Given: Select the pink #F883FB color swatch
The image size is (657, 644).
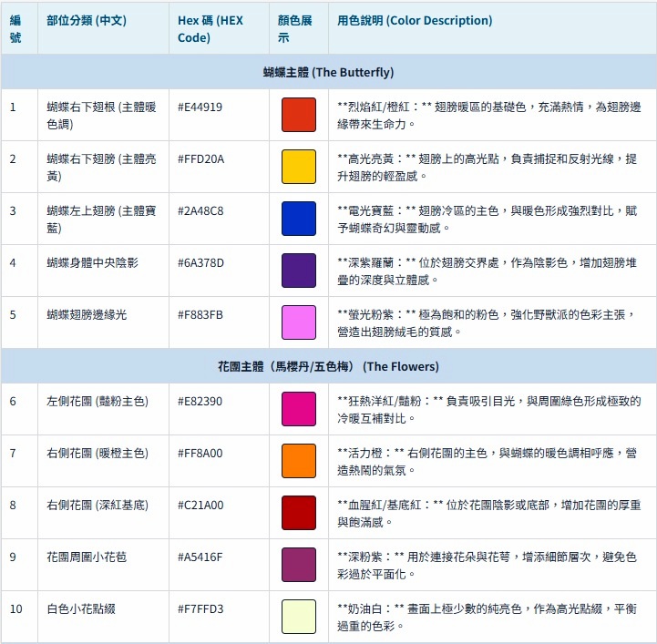Looking at the screenshot, I should tap(298, 322).
